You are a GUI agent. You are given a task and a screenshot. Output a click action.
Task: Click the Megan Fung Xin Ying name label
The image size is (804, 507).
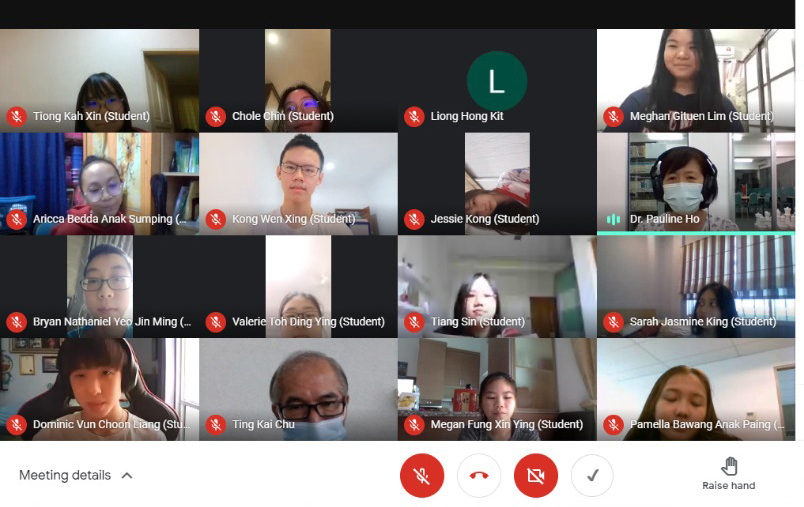pyautogui.click(x=507, y=424)
